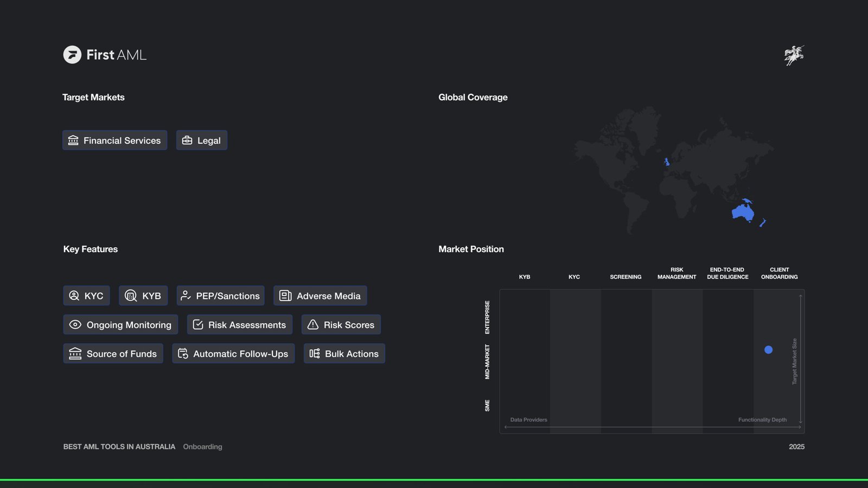
Task: Click the warning triangle in Risk Scores
Action: click(x=313, y=324)
